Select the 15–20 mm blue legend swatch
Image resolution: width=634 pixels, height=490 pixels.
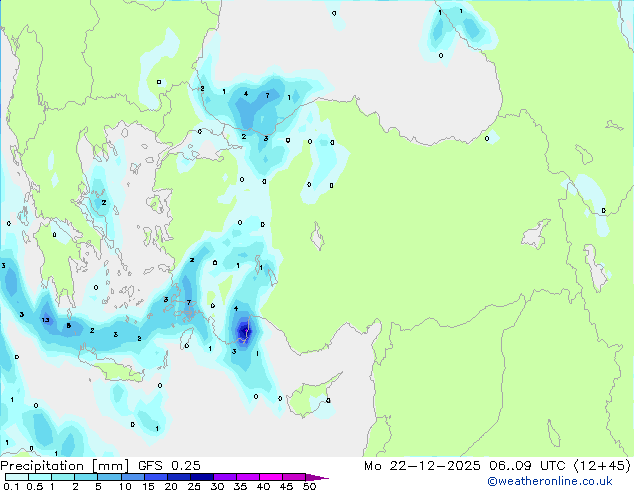coord(156,477)
